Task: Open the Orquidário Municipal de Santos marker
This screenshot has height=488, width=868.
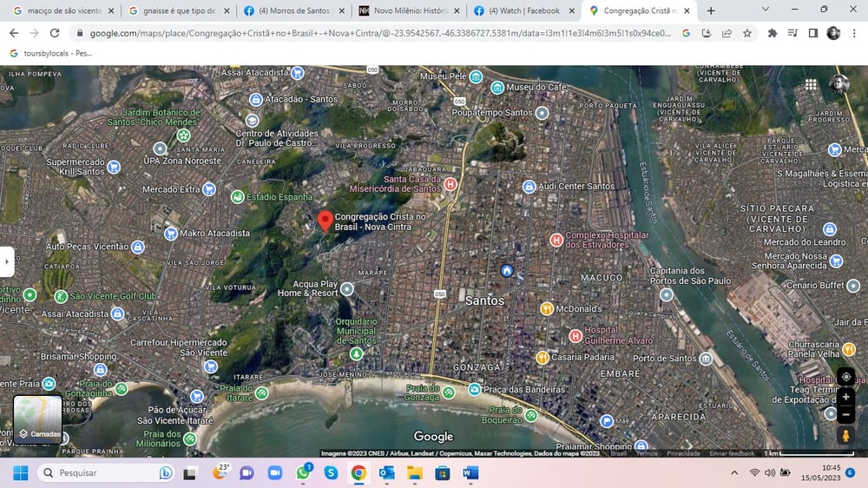Action: tap(357, 353)
